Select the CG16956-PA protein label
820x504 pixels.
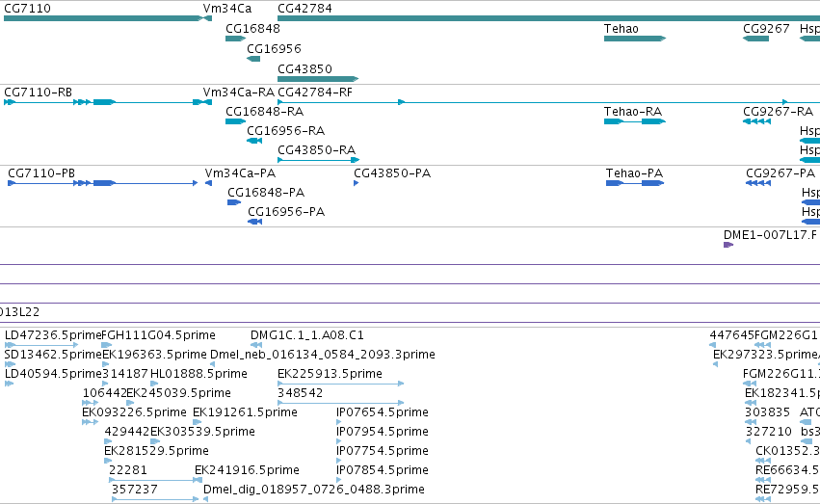pyautogui.click(x=286, y=212)
